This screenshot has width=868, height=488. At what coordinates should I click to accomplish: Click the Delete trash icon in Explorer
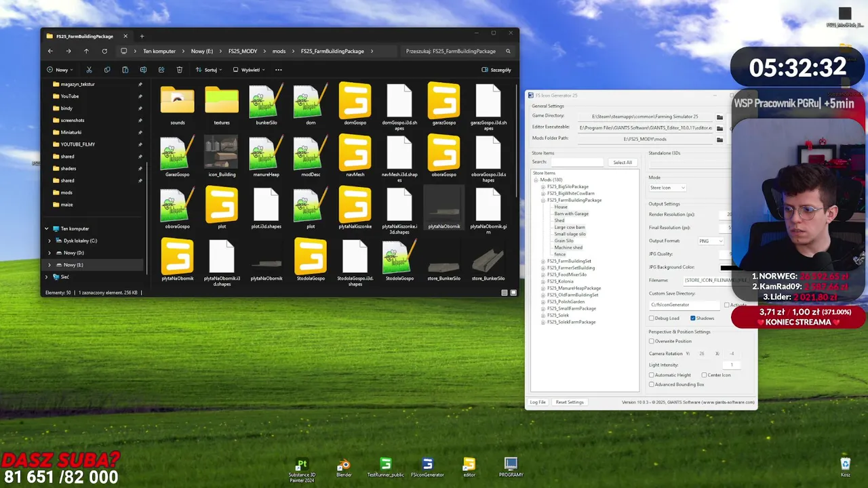[179, 70]
